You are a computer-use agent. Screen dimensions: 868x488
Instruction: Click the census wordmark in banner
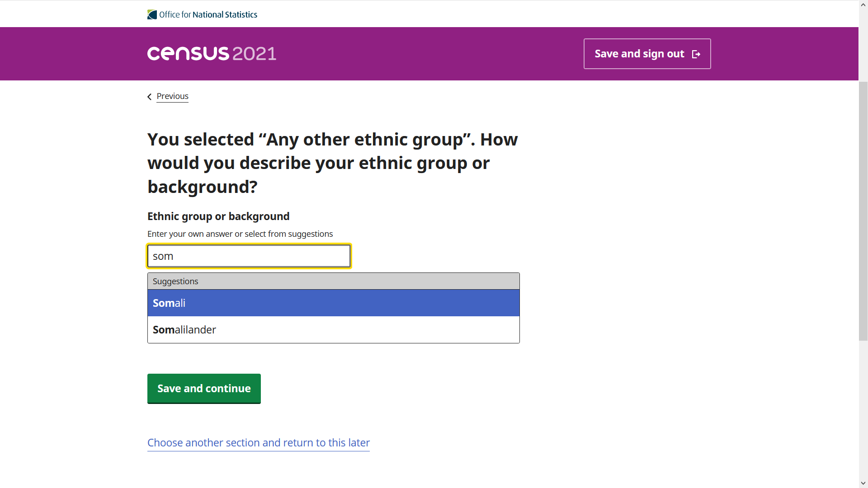[188, 54]
